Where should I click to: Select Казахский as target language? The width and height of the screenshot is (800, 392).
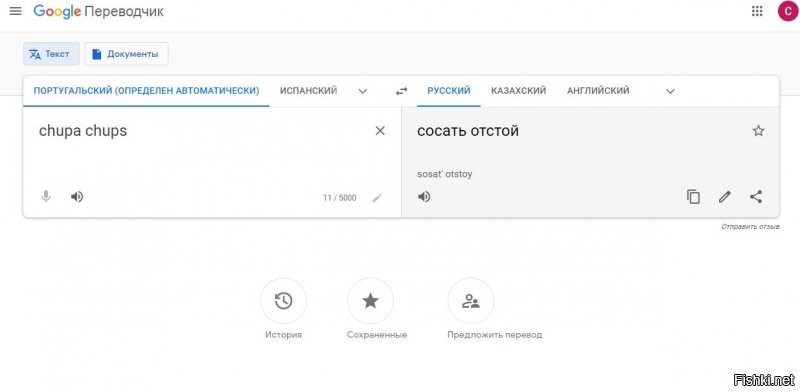518,91
